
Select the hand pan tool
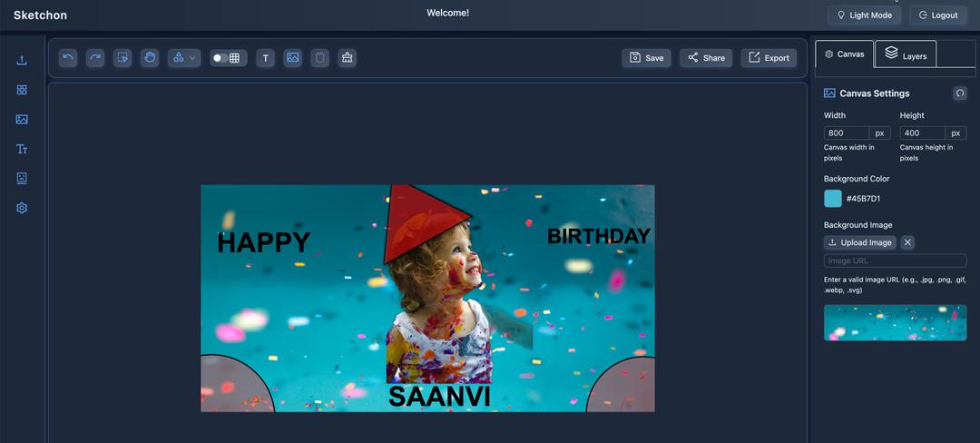point(150,57)
